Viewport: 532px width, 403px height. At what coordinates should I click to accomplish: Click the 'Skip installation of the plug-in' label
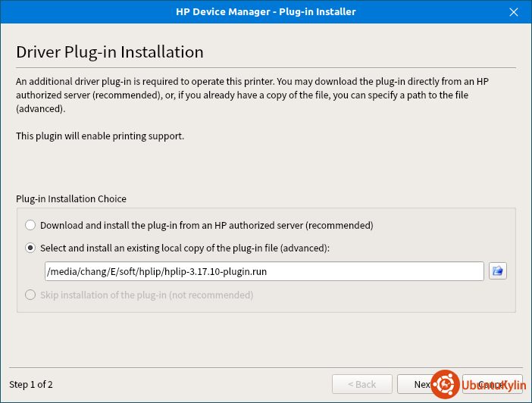click(x=146, y=295)
